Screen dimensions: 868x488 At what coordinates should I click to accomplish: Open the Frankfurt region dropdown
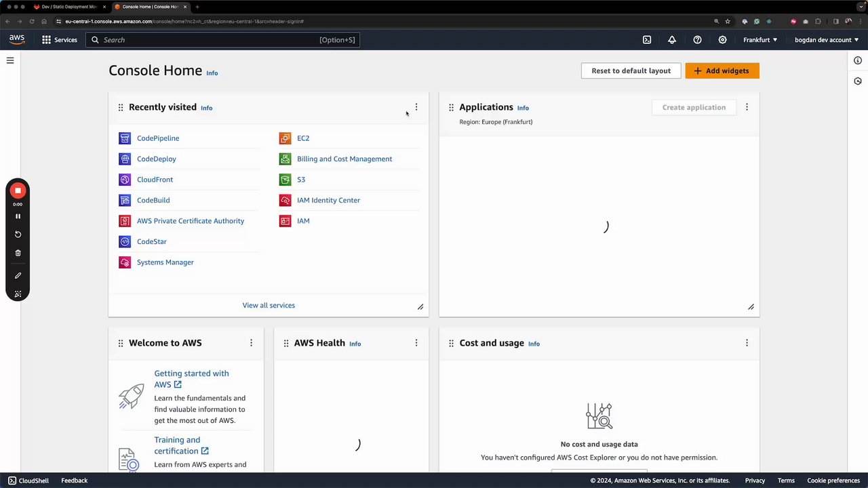point(760,40)
